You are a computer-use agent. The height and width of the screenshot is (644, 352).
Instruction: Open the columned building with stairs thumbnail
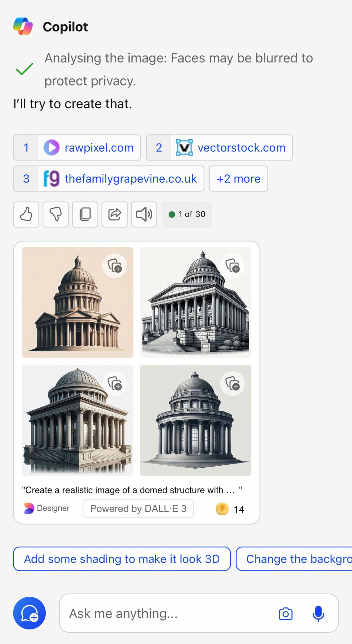(x=196, y=302)
